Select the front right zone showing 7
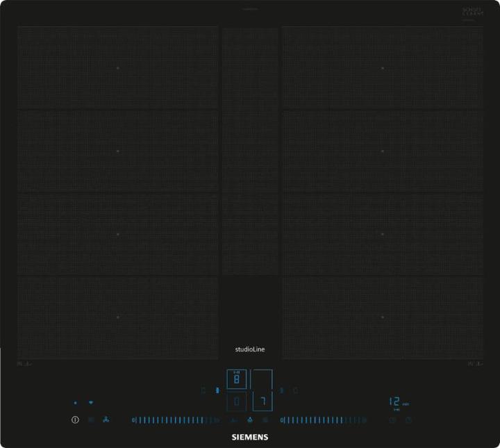 tap(262, 401)
